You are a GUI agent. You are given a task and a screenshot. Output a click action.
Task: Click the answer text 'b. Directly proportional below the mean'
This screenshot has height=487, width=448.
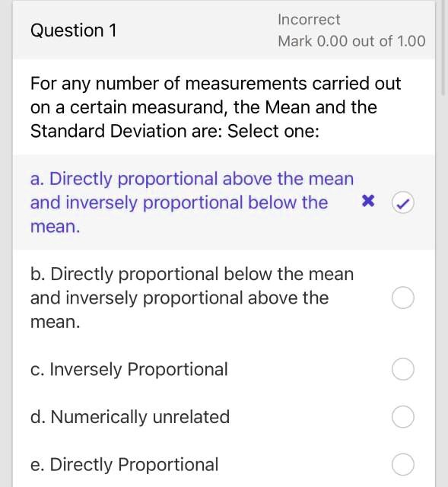click(x=192, y=275)
